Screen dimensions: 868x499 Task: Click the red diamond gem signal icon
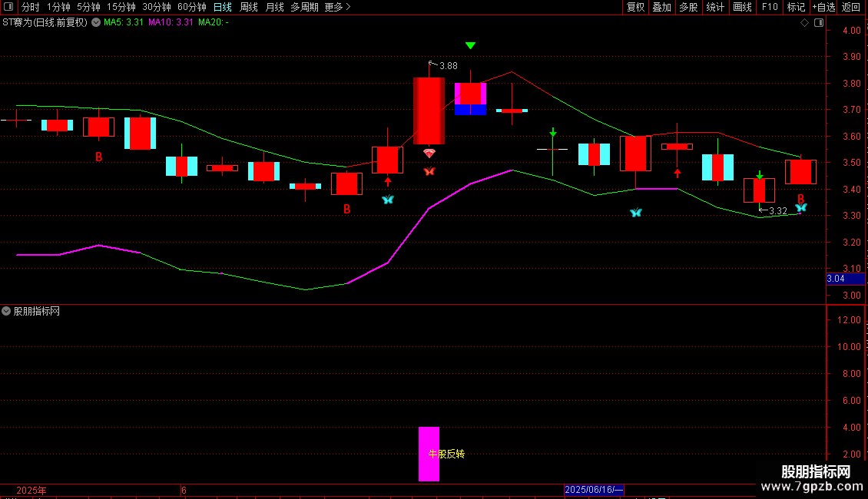click(x=429, y=153)
